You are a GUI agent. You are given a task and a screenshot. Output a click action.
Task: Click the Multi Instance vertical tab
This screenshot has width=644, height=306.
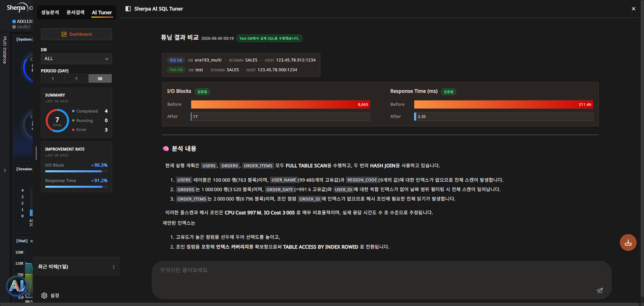point(5,50)
